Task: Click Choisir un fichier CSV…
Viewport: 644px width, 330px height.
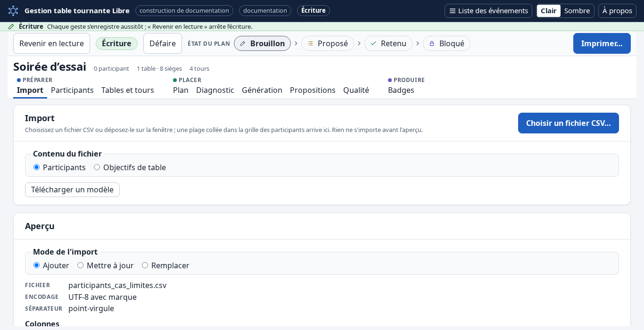Action: coord(569,123)
